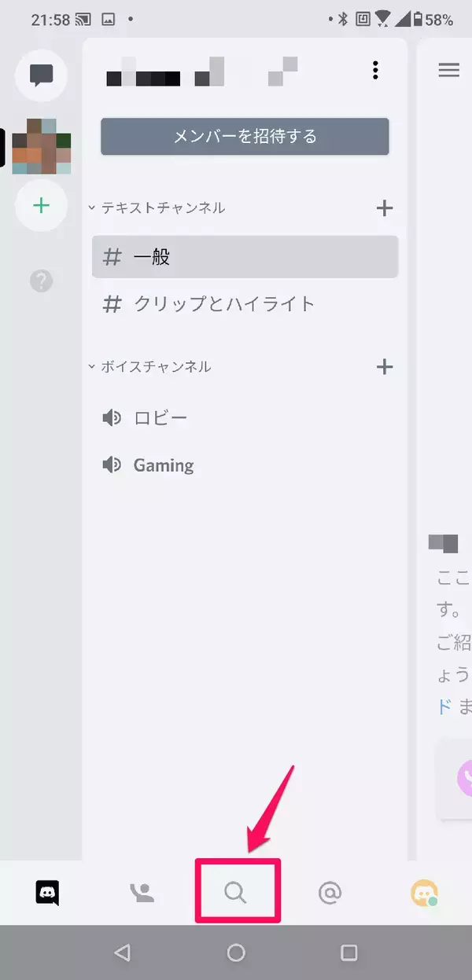Image resolution: width=472 pixels, height=980 pixels.
Task: Collapse the ボイスチャンネル category
Action: pyautogui.click(x=149, y=366)
